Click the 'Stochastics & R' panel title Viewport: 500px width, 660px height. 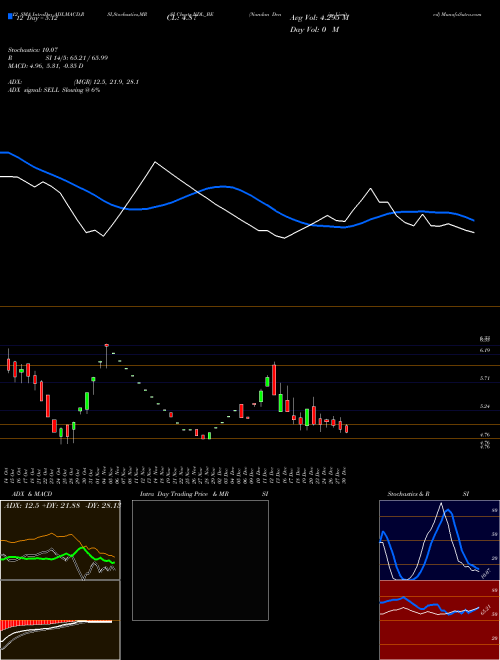[x=408, y=494]
